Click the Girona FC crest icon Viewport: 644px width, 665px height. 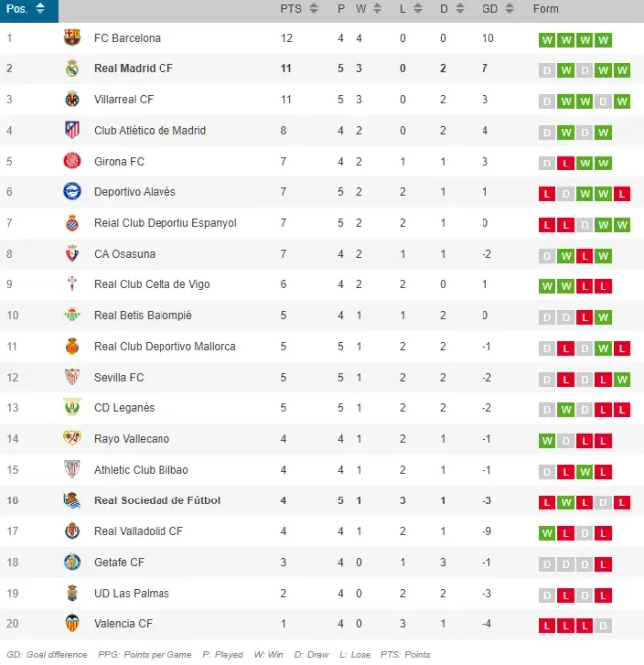tap(72, 161)
